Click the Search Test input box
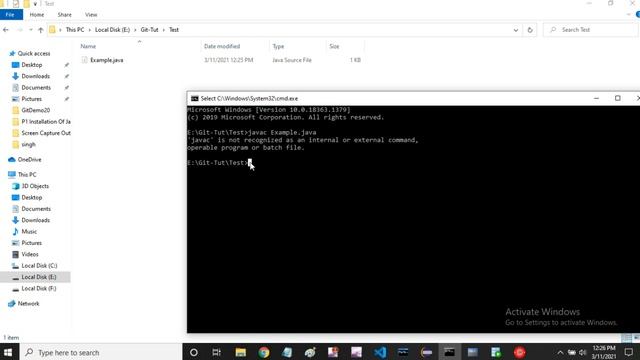The image size is (640, 360). (x=591, y=30)
